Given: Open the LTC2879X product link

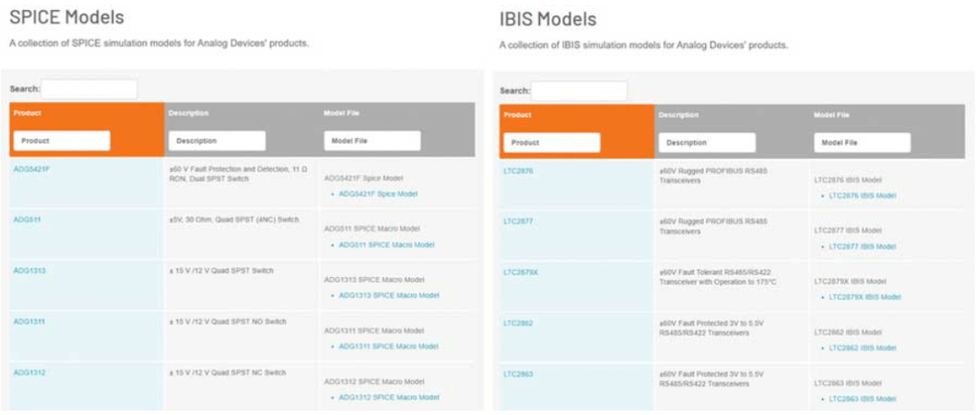Looking at the screenshot, I should pos(521,272).
